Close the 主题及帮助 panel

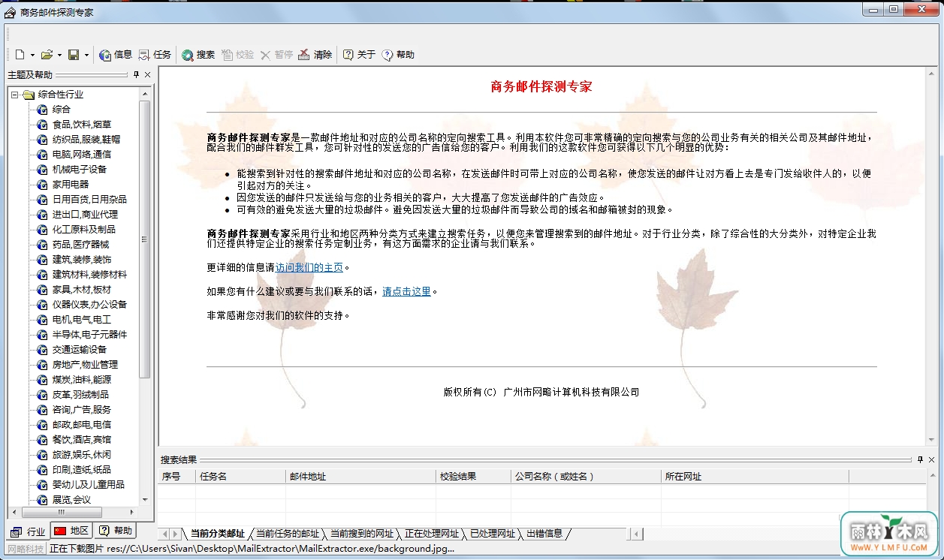(147, 75)
